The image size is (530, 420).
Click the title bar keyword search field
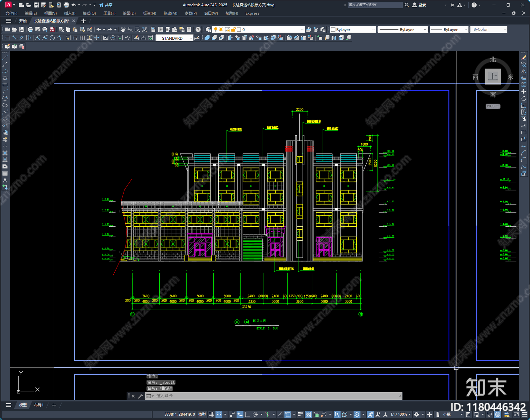[x=375, y=5]
